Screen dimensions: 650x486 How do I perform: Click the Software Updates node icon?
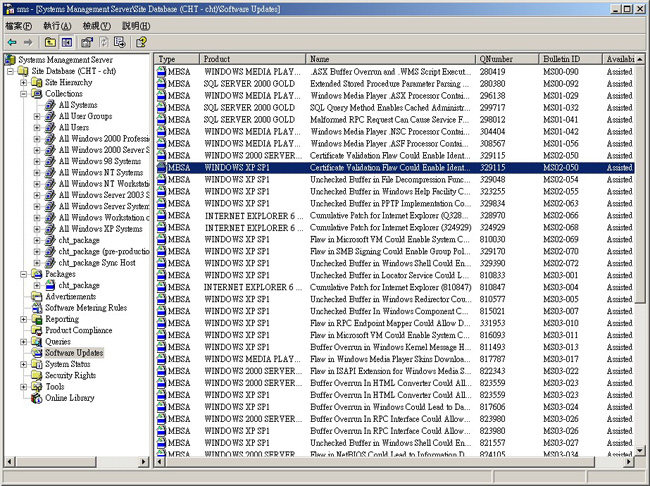click(x=36, y=352)
